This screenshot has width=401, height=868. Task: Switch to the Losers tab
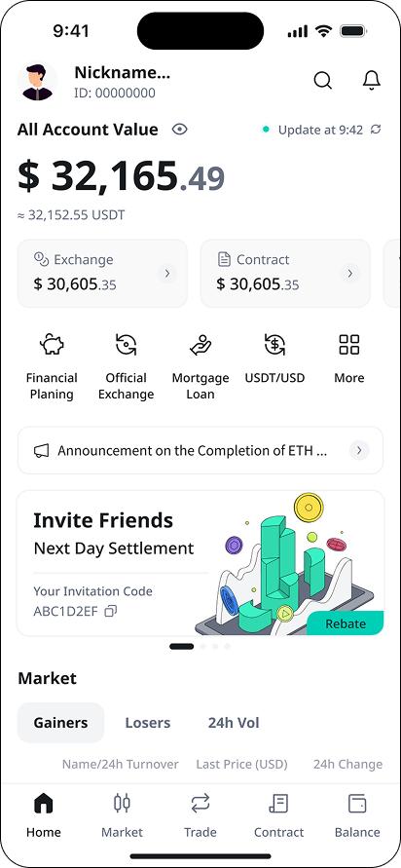coord(148,723)
